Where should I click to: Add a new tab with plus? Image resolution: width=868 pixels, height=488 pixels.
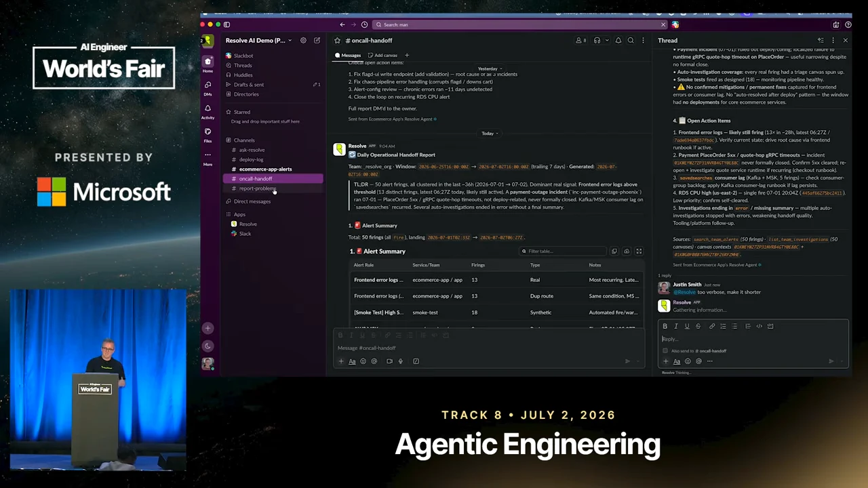pyautogui.click(x=407, y=56)
